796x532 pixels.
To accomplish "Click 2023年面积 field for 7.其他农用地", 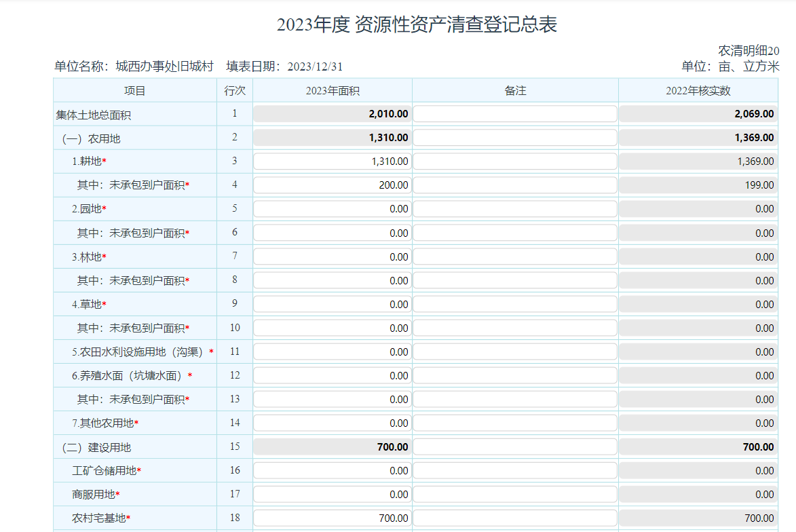I will pyautogui.click(x=333, y=423).
